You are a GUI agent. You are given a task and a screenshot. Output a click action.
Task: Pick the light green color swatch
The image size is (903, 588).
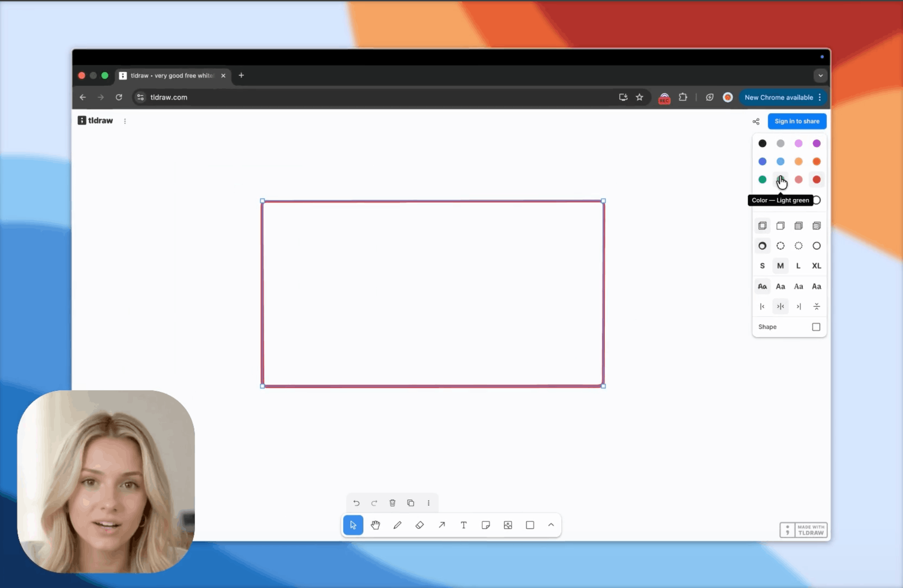[781, 179]
